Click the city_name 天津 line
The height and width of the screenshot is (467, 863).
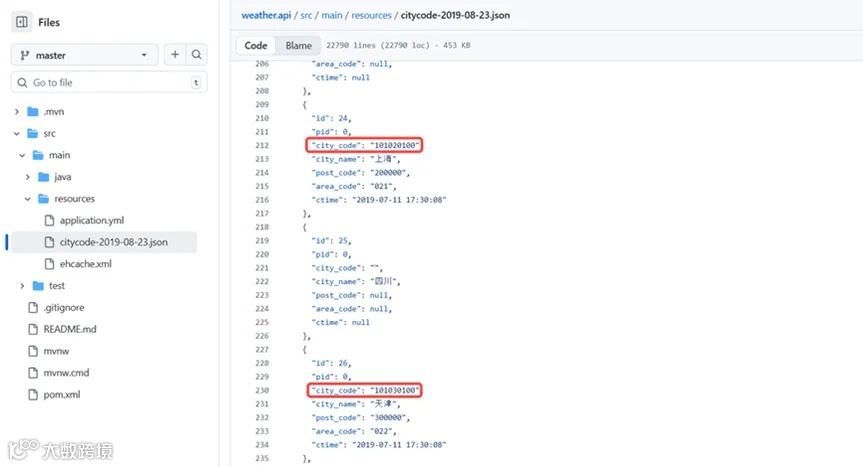coord(356,404)
